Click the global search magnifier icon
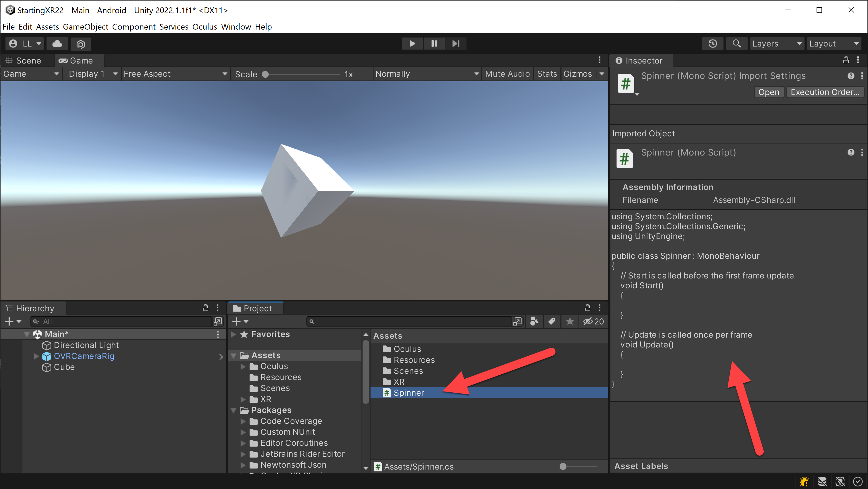Viewport: 868px width, 489px height. pyautogui.click(x=737, y=44)
